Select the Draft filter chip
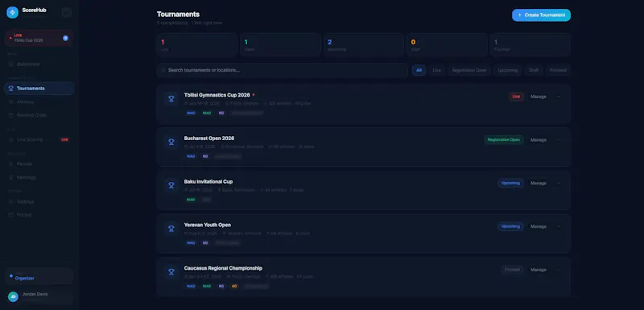The height and width of the screenshot is (310, 644). (x=534, y=70)
